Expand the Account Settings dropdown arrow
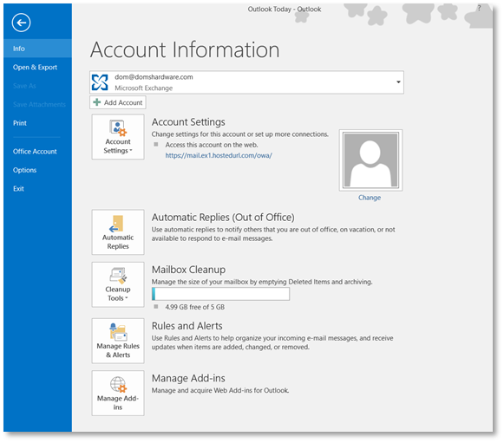Image resolution: width=504 pixels, height=443 pixels. click(131, 151)
